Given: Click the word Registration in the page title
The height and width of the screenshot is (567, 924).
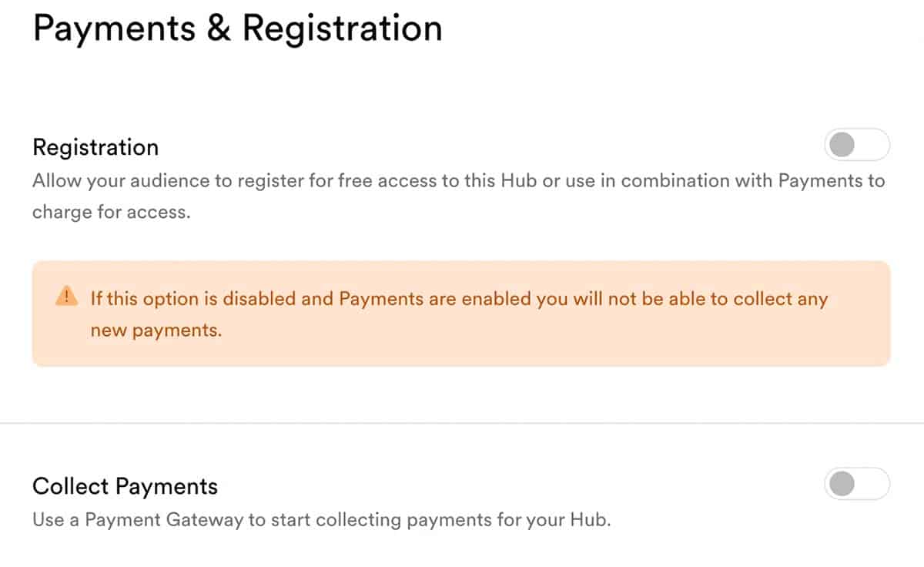Looking at the screenshot, I should pyautogui.click(x=343, y=28).
